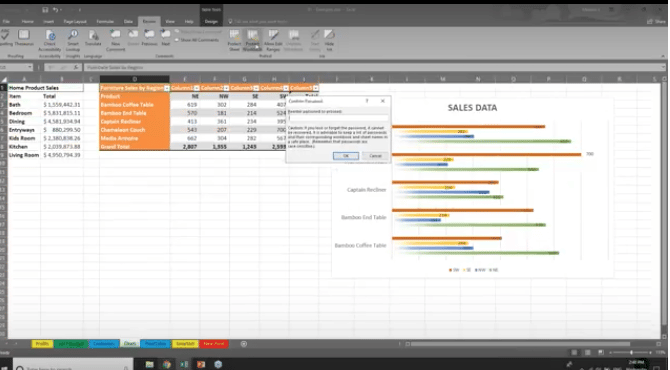Open Column1 filter dropdown
Image resolution: width=670 pixels, height=370 pixels.
(x=197, y=88)
